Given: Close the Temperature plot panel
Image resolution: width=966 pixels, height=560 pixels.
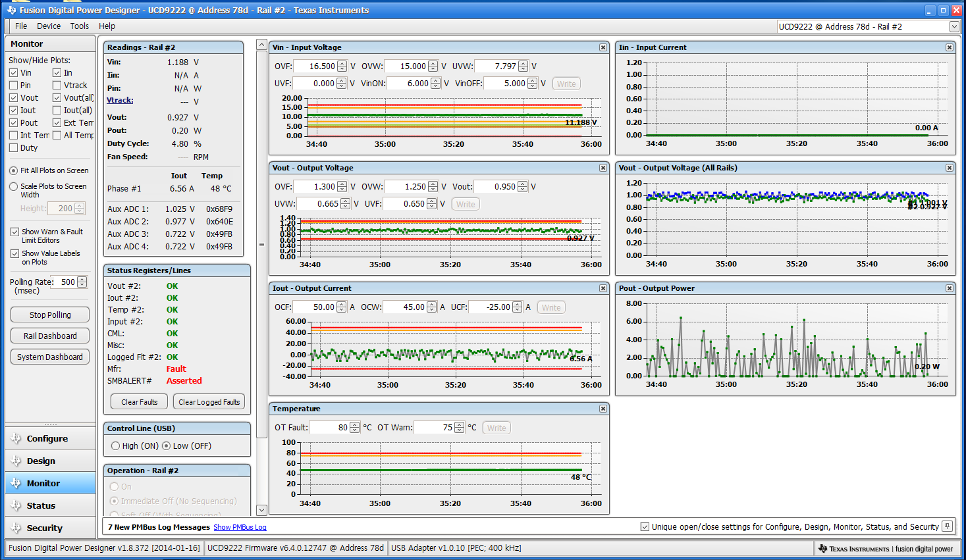Looking at the screenshot, I should 603,409.
